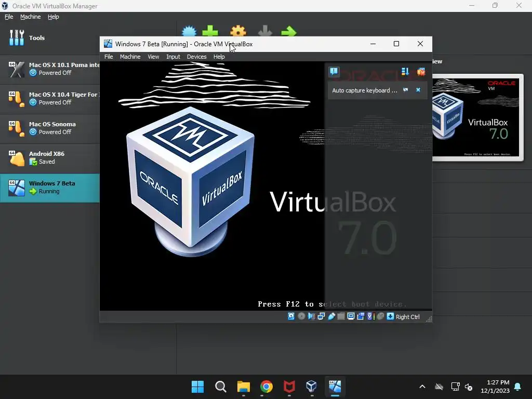532x399 pixels.
Task: Open the Notification Center icon in VM window
Action: click(334, 72)
